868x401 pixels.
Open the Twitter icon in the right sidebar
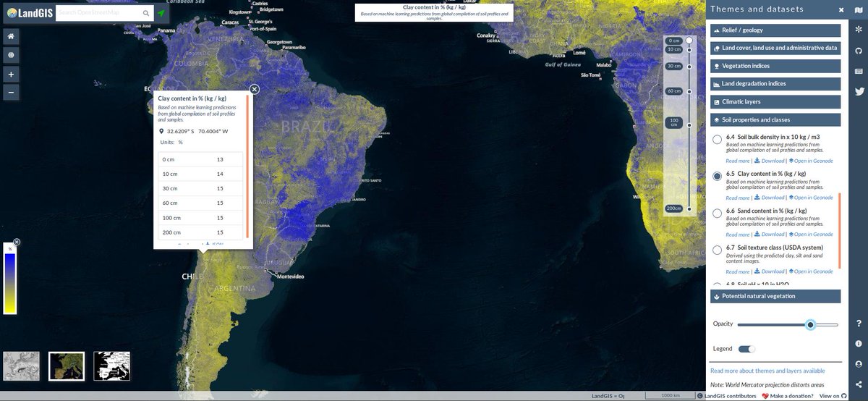859,91
